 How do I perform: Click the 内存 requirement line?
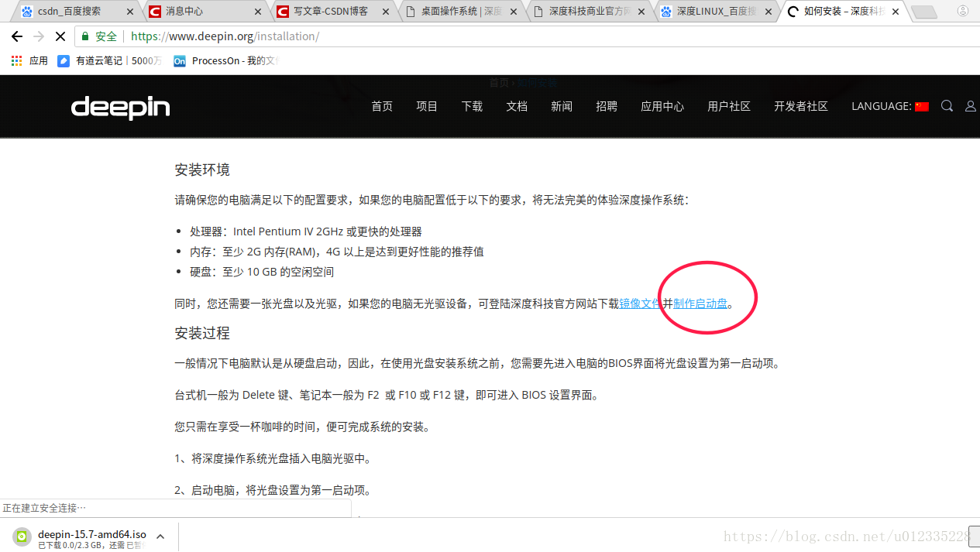click(x=337, y=252)
